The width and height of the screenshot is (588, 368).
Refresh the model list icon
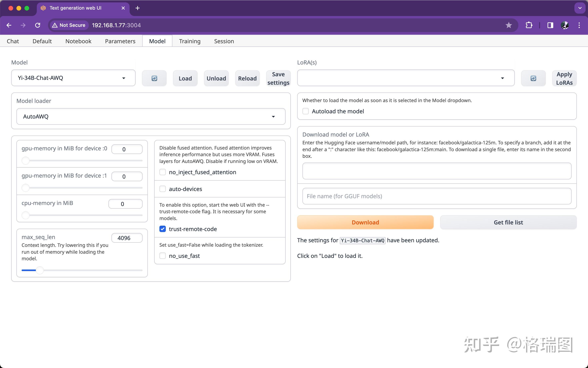click(154, 78)
